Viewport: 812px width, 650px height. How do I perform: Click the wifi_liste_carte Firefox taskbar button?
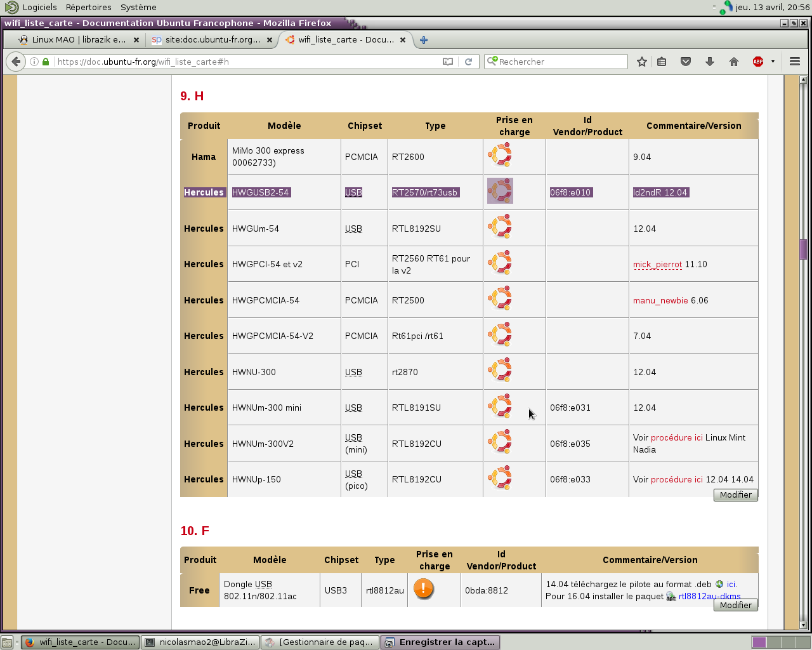click(80, 642)
